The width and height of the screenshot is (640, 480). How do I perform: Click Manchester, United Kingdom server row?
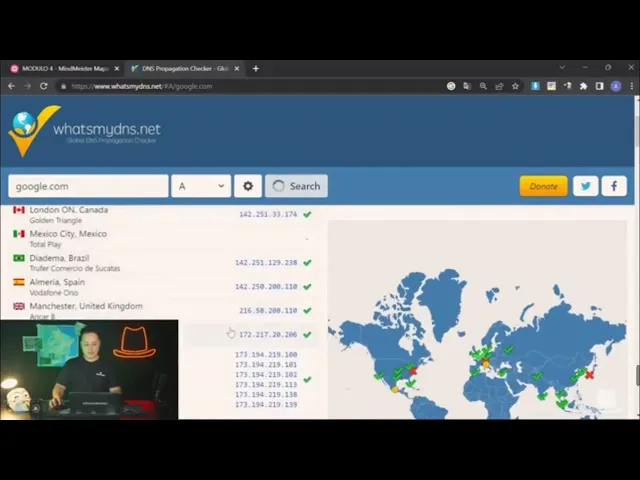[163, 311]
